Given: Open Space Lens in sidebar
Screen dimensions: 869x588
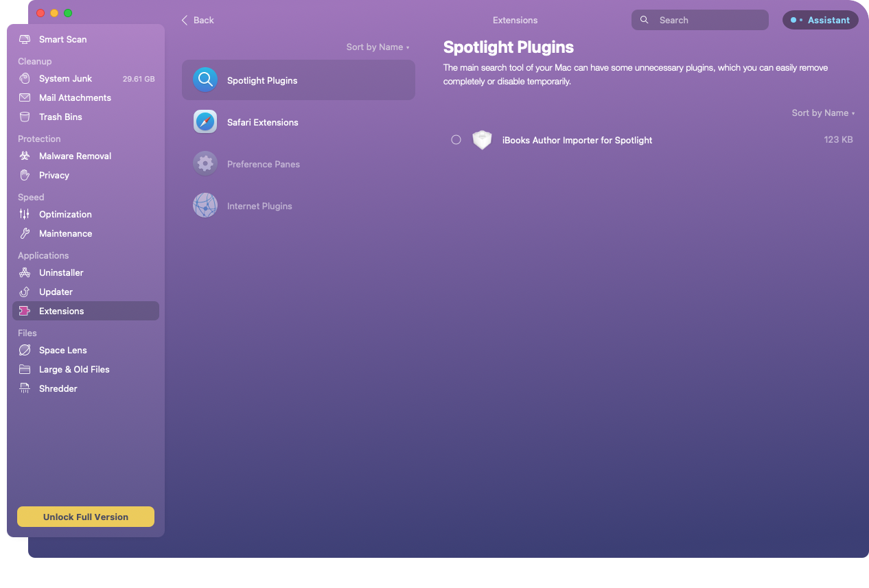Looking at the screenshot, I should 86,350.
